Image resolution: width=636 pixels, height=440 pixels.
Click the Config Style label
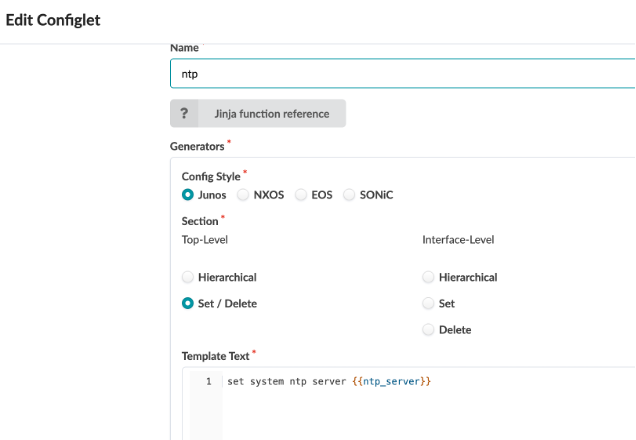coord(211,176)
